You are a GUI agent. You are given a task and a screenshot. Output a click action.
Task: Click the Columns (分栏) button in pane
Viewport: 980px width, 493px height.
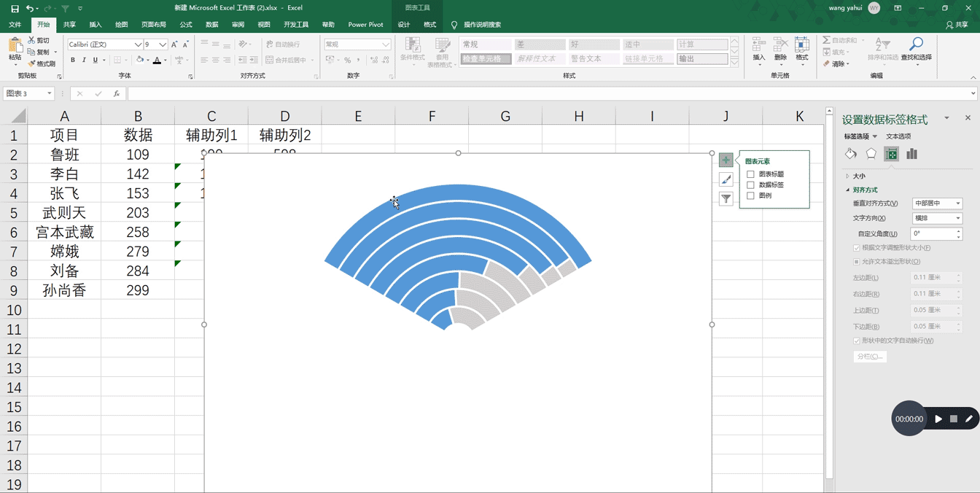[x=870, y=357]
